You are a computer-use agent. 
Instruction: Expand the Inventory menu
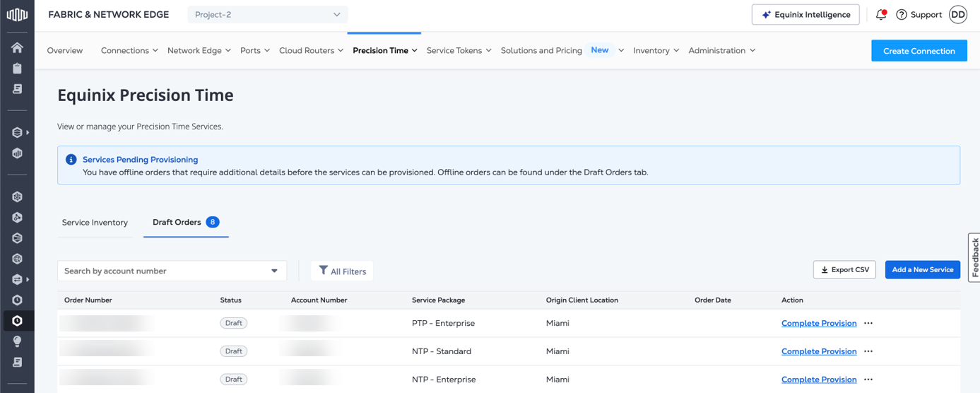click(x=656, y=50)
